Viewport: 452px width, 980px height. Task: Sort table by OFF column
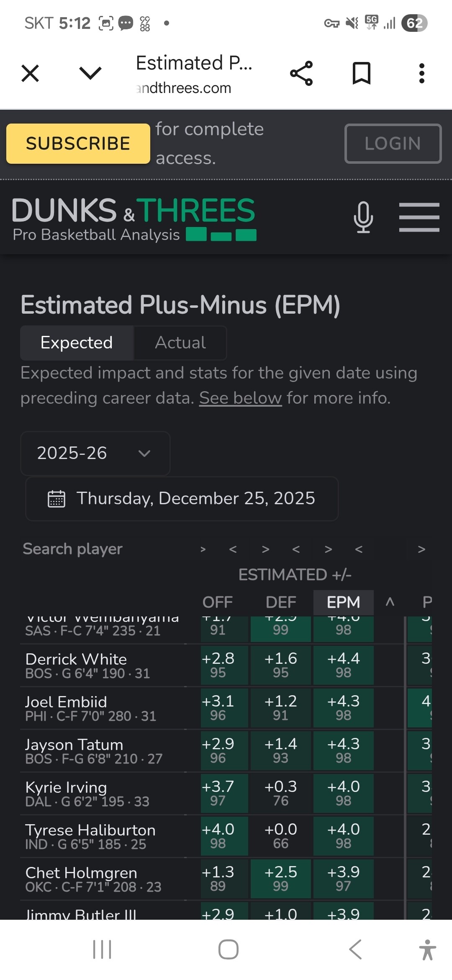pos(218,602)
